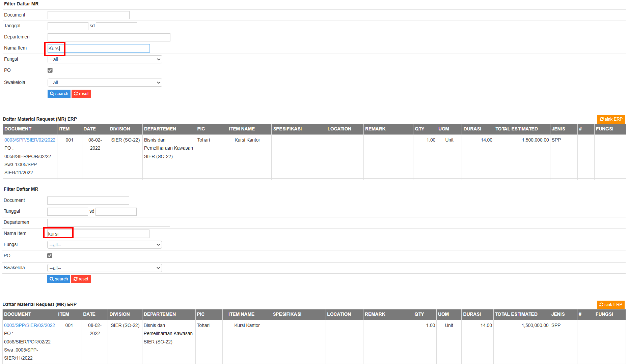The image size is (628, 364).
Task: Click the Tanggal end date field in the upper filter
Action: tap(116, 26)
